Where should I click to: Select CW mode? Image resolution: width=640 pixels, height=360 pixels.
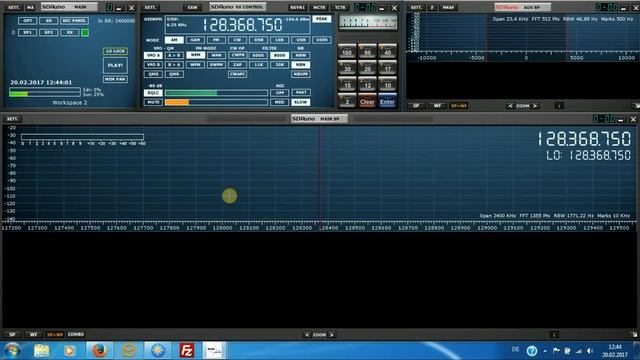point(238,40)
